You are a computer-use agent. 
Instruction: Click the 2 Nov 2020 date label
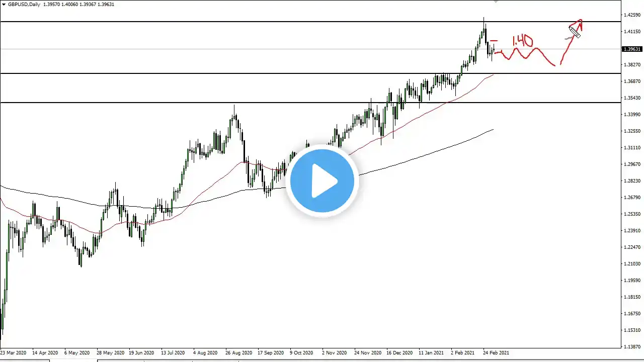coord(335,353)
